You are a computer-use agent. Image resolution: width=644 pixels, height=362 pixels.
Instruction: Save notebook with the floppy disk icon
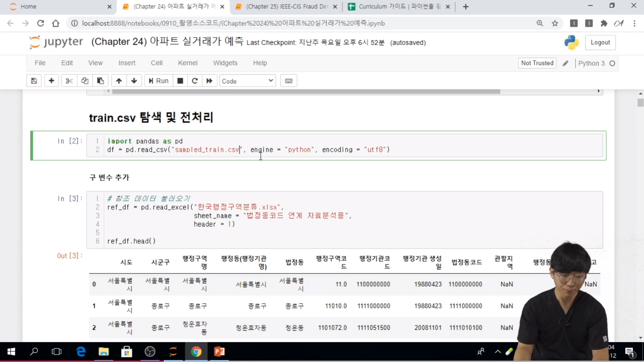click(34, 81)
